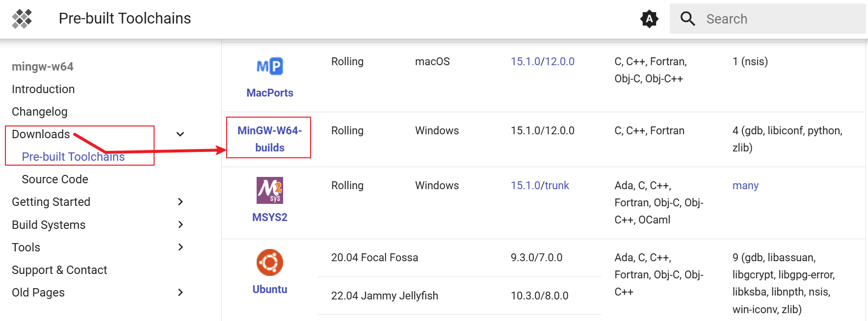
Task: Open the MacPorts link
Action: (270, 93)
